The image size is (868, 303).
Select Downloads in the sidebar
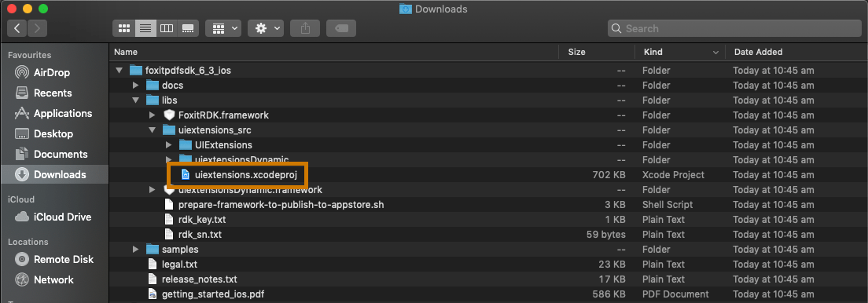coord(54,175)
